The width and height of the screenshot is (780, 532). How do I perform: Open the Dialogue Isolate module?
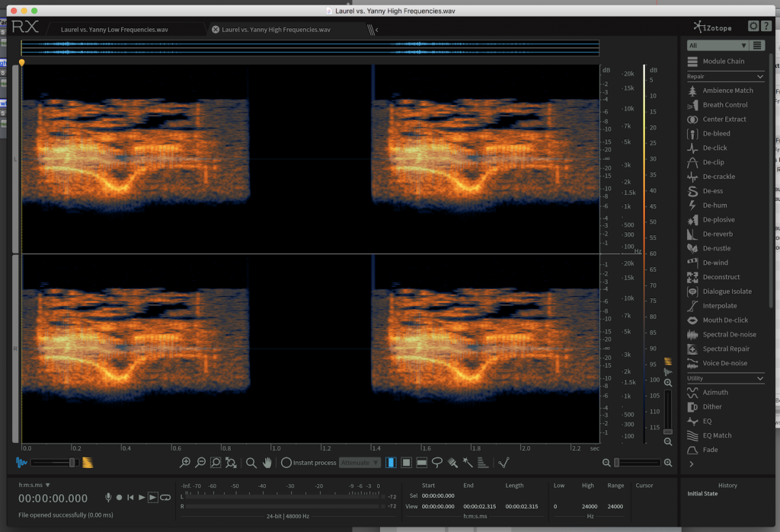[x=727, y=291]
